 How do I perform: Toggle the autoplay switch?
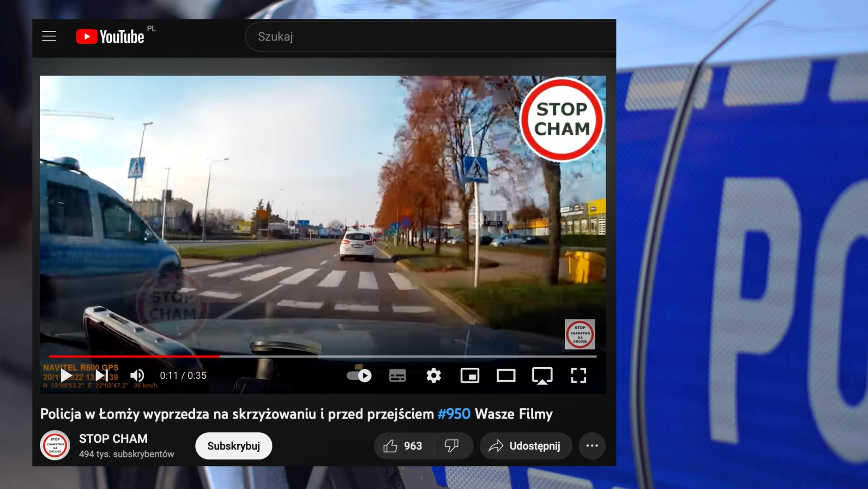tap(359, 376)
